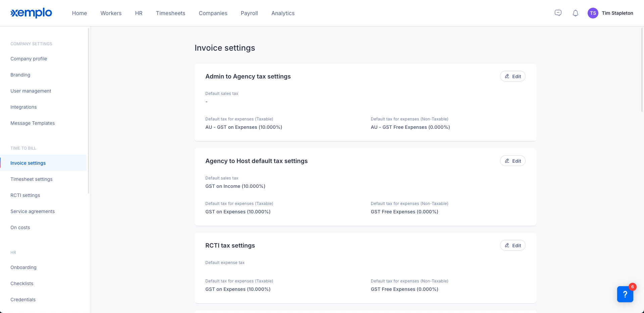This screenshot has height=313, width=644.
Task: Go to the Payroll menu
Action: coord(249,13)
